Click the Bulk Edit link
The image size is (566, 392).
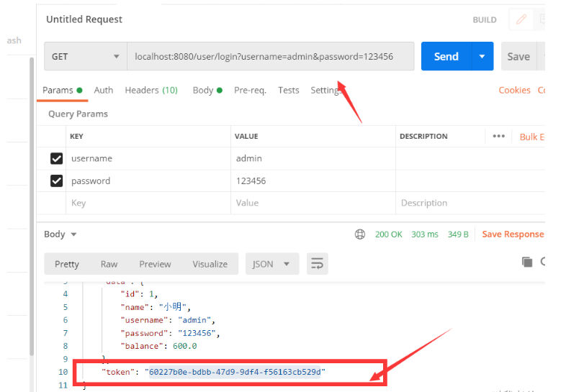531,137
